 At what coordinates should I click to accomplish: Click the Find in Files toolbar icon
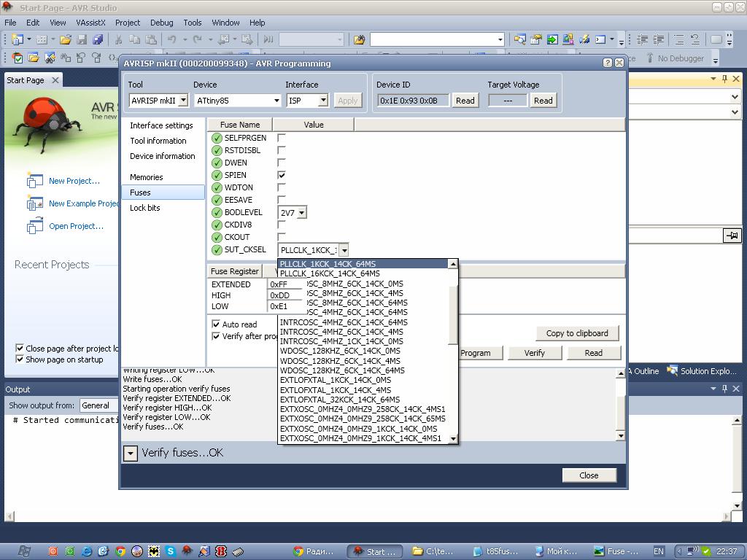tap(359, 39)
